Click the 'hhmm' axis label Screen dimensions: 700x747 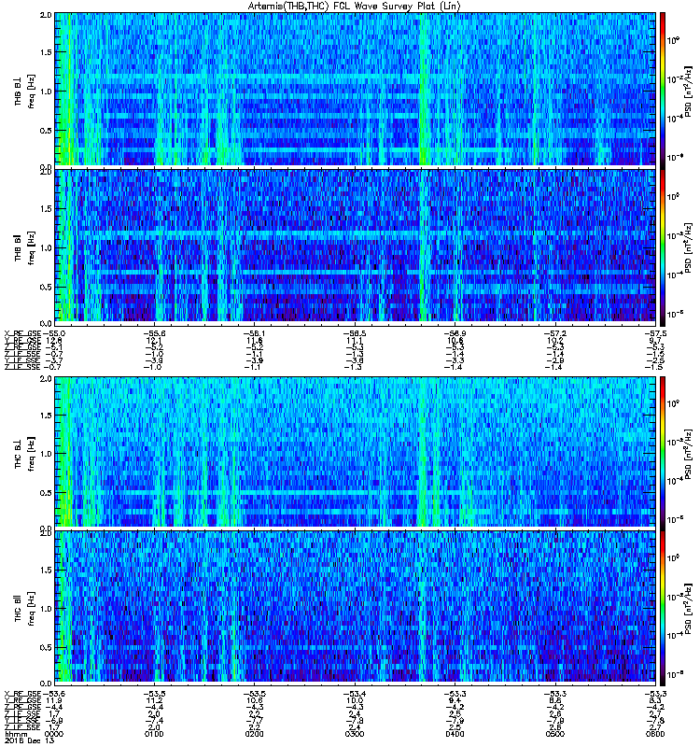click(16, 734)
